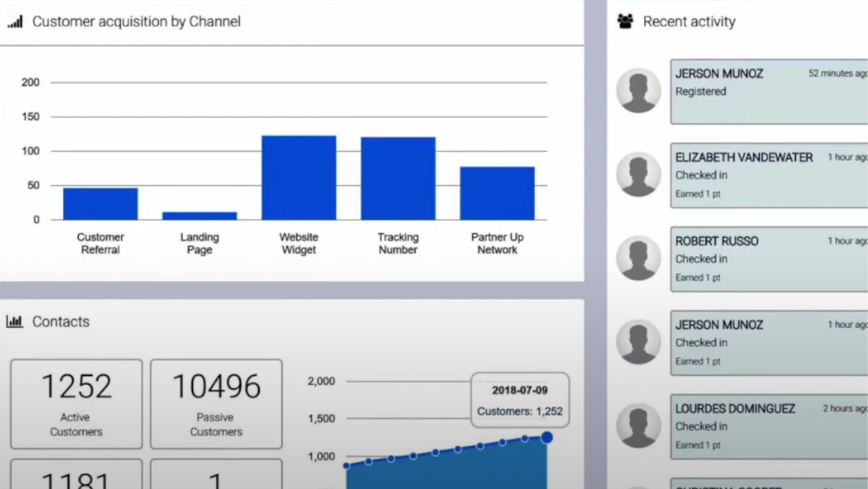The image size is (868, 489).
Task: Click the Website Widget channel bar
Action: point(298,177)
